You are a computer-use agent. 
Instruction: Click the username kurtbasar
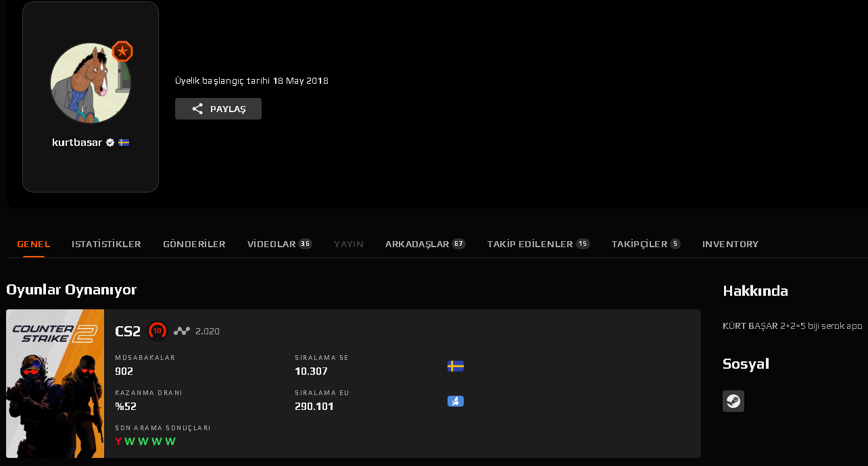click(77, 143)
